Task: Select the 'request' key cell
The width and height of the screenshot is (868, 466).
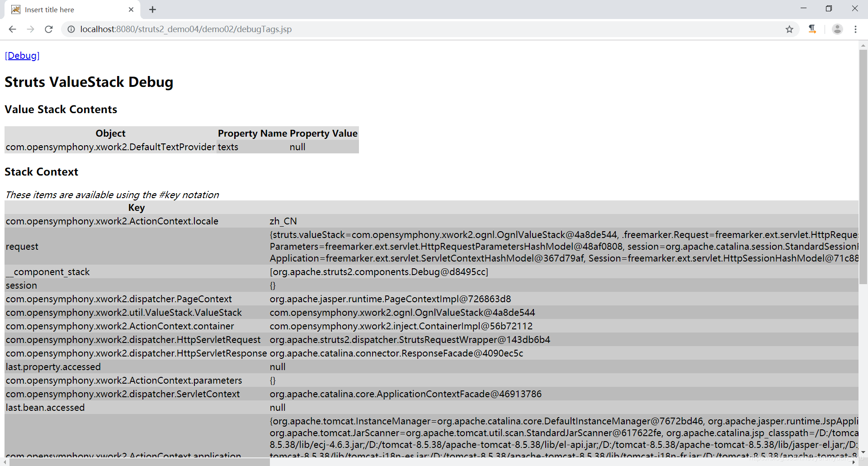Action: click(137, 247)
